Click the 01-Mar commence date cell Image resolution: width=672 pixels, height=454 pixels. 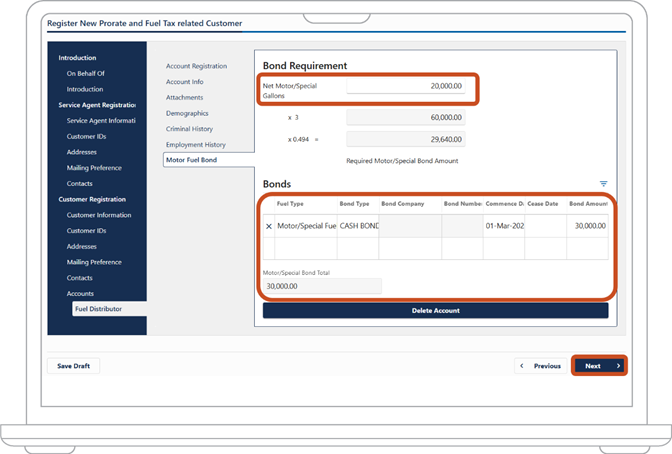pos(504,226)
